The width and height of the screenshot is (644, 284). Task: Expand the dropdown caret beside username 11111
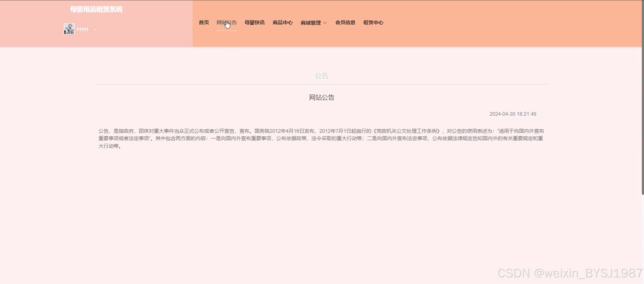coord(95,30)
